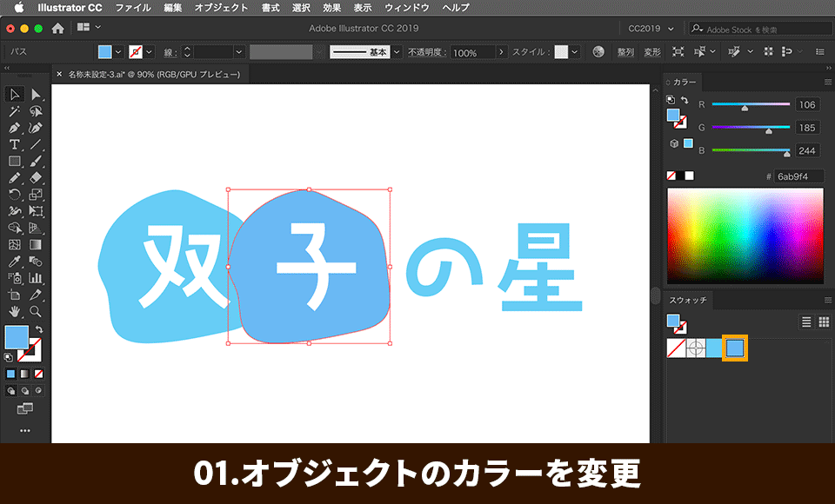
Task: Swap fill and stroke in the toolbar
Action: click(x=39, y=329)
